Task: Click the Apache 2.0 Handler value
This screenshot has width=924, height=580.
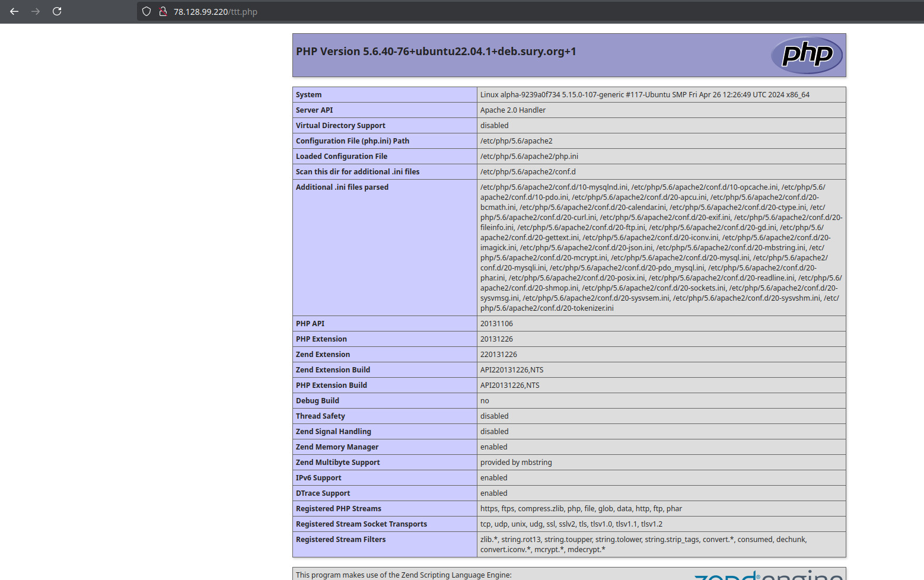Action: click(x=512, y=110)
